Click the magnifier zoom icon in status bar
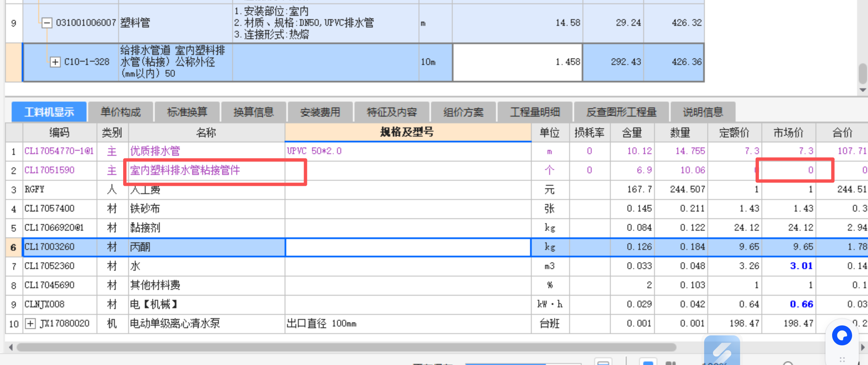This screenshot has width=868, height=365. coord(788,363)
